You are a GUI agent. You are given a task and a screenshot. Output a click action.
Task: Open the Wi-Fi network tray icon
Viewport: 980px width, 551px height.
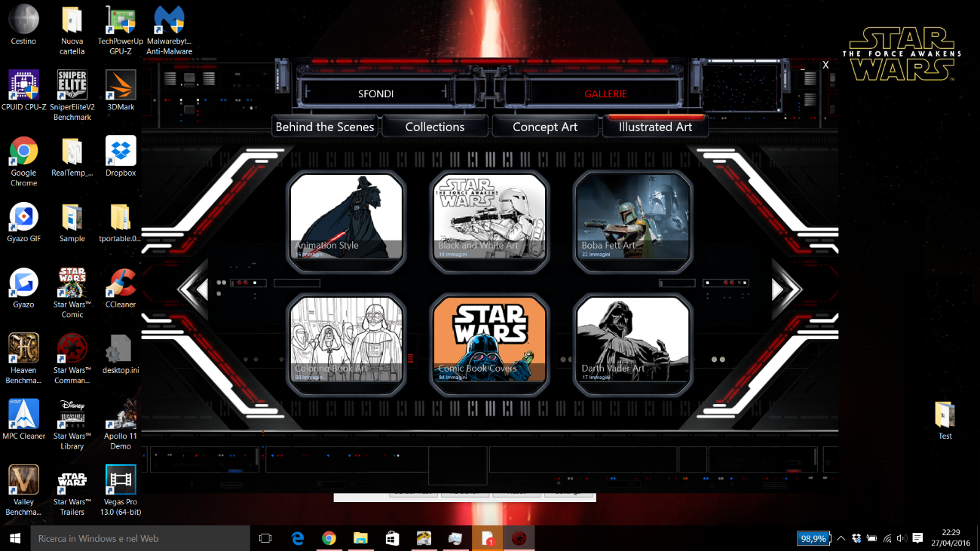pos(887,538)
